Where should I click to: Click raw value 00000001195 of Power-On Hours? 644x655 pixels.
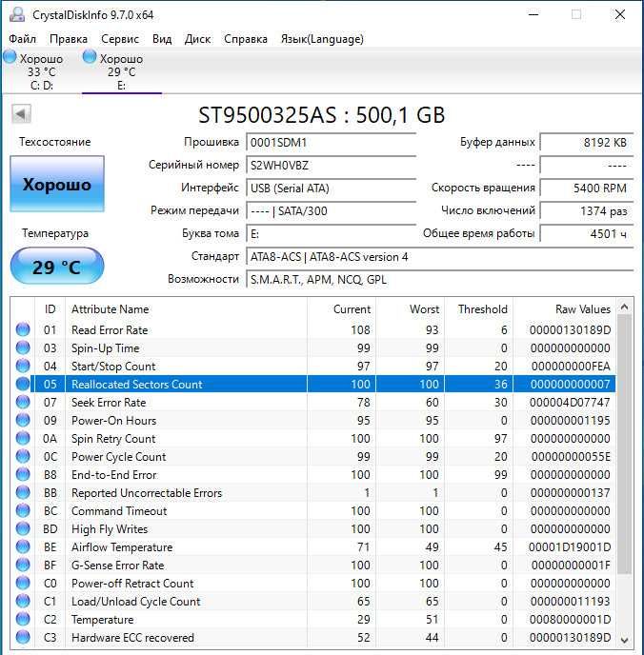point(570,421)
